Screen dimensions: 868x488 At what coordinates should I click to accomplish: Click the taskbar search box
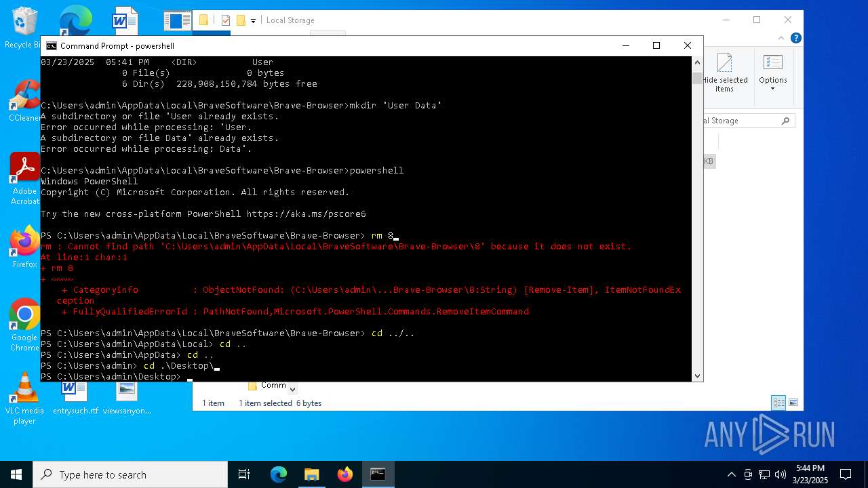click(x=130, y=474)
